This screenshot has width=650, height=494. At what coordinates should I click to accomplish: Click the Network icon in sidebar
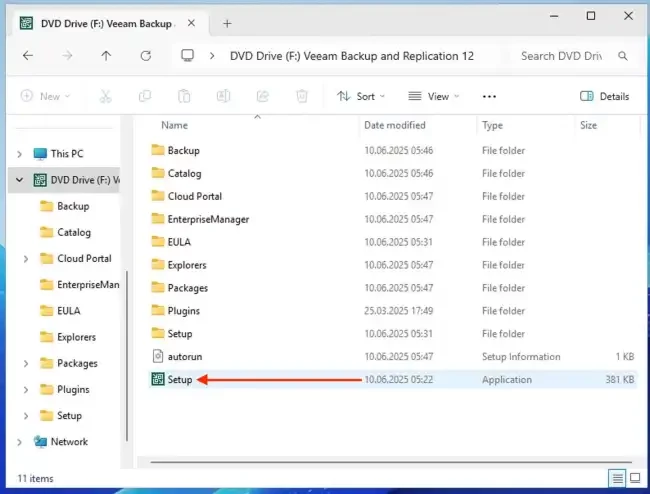click(40, 442)
